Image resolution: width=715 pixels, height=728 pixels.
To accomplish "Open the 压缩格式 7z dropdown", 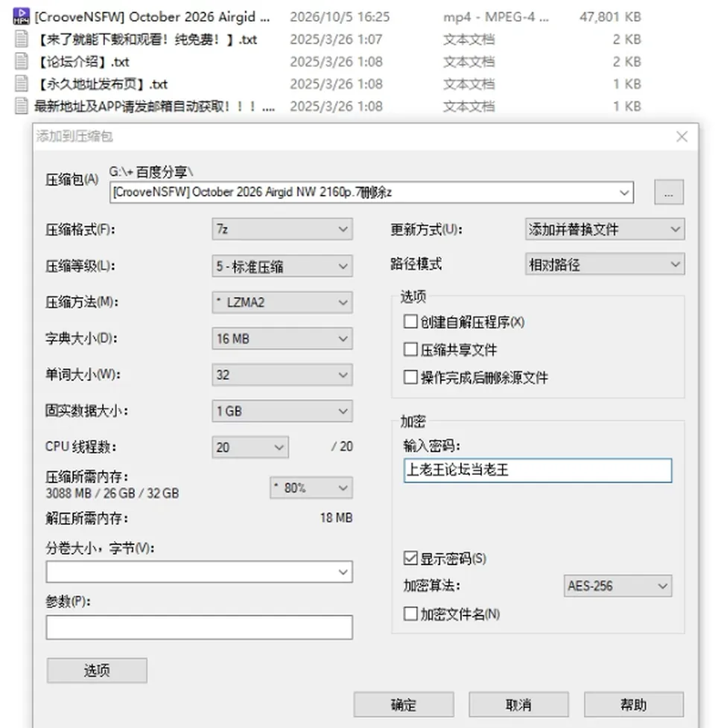I will [282, 229].
